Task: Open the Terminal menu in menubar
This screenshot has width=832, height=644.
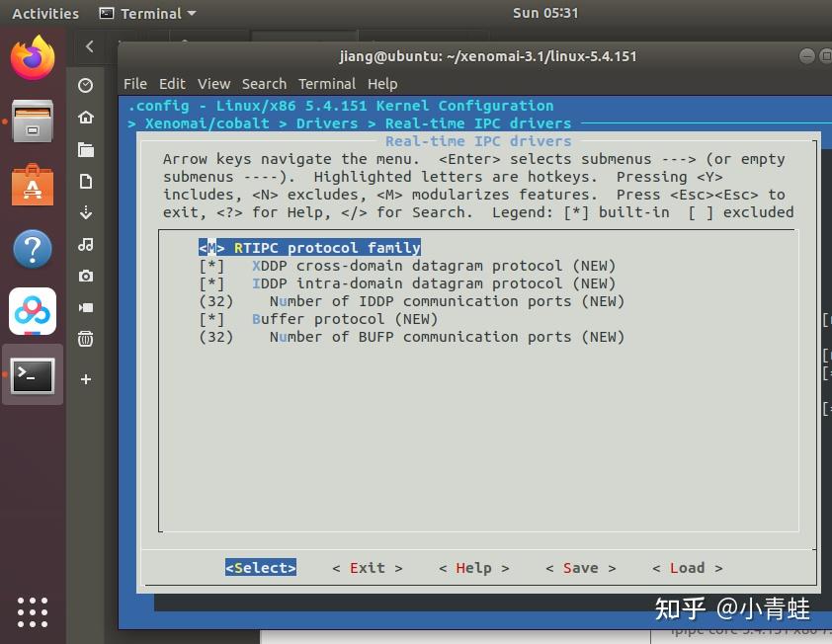Action: coord(327,84)
